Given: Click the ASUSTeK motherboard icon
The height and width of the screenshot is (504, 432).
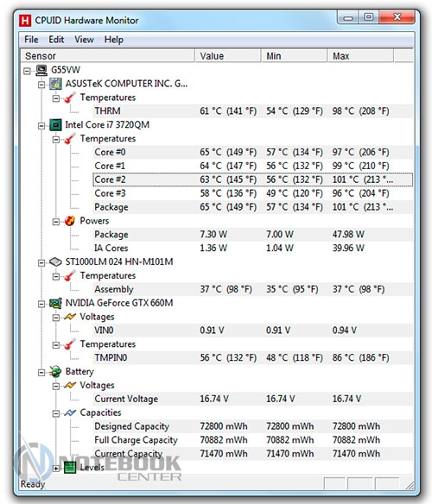Looking at the screenshot, I should point(55,84).
